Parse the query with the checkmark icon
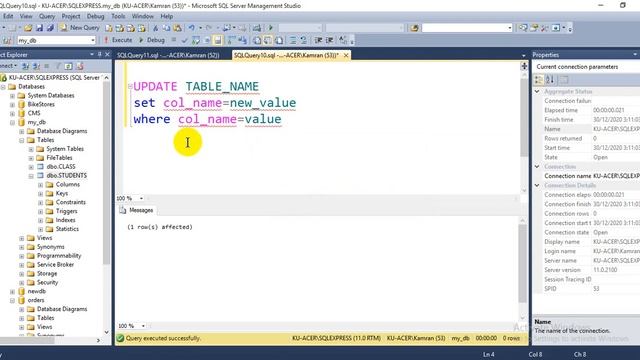640x360 pixels. 184,40
